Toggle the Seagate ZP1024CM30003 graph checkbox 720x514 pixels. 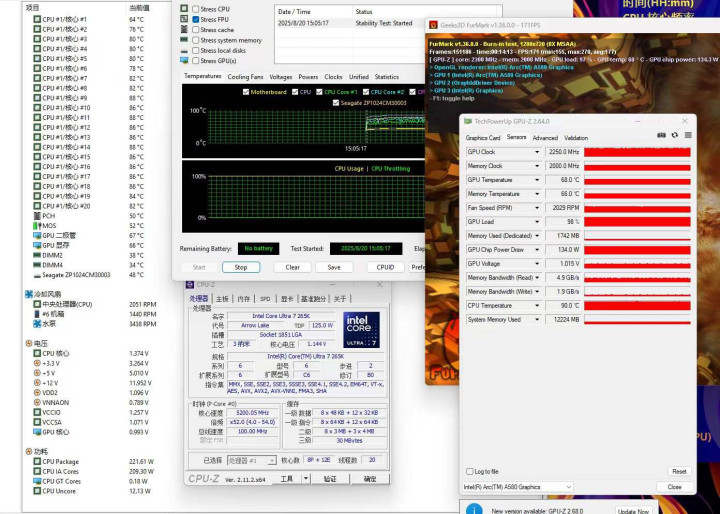tap(336, 103)
